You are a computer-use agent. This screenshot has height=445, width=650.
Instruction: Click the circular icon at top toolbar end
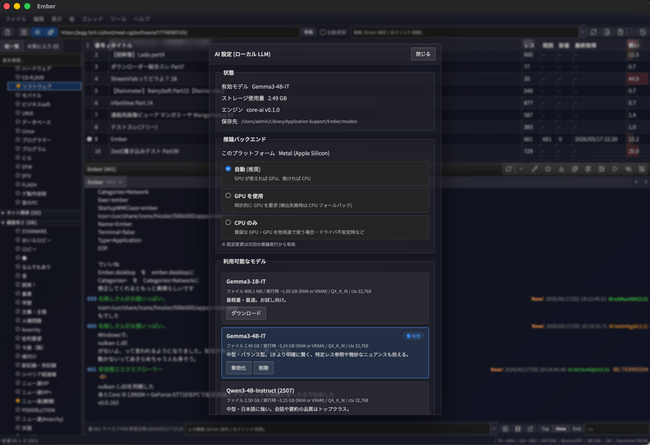pyautogui.click(x=643, y=32)
